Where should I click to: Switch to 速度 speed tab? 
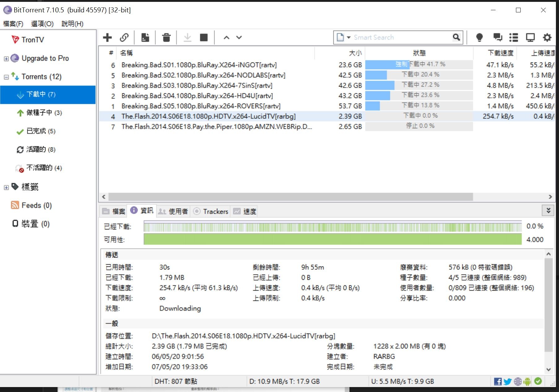point(245,211)
